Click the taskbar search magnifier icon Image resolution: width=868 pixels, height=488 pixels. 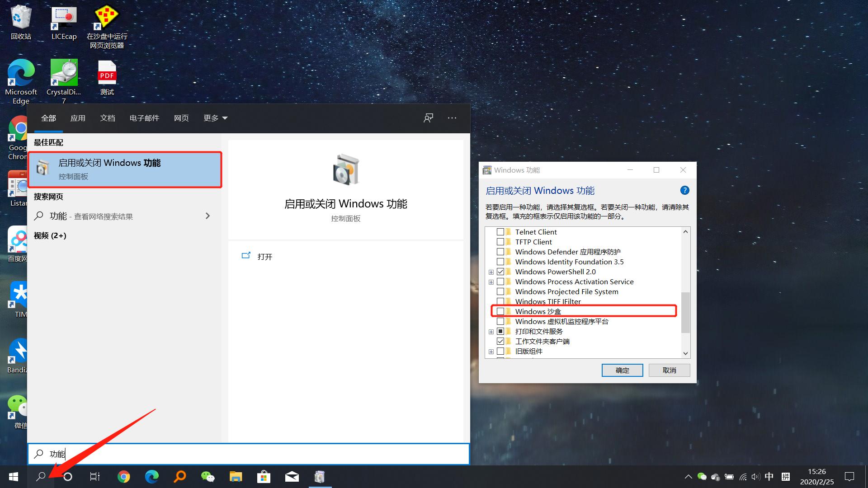click(x=41, y=476)
